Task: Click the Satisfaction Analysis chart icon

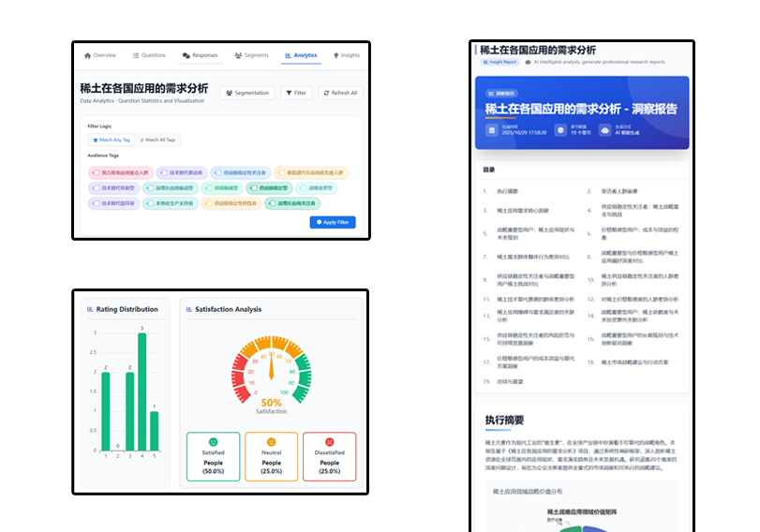Action: coord(189,309)
